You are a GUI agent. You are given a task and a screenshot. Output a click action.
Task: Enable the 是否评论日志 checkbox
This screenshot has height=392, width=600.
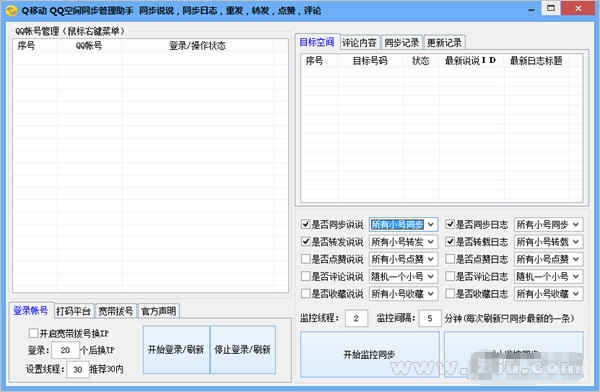tap(450, 276)
